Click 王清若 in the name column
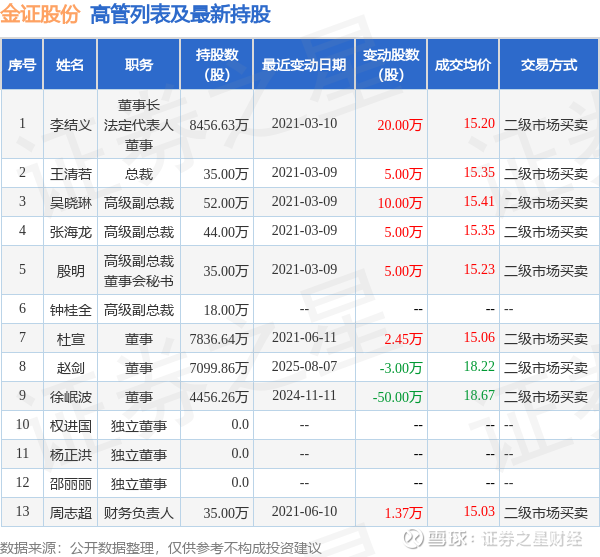 click(x=70, y=174)
